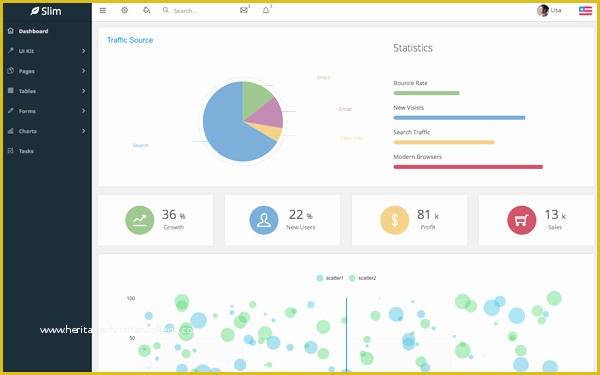Expand the Pages submenu chevron

[83, 71]
